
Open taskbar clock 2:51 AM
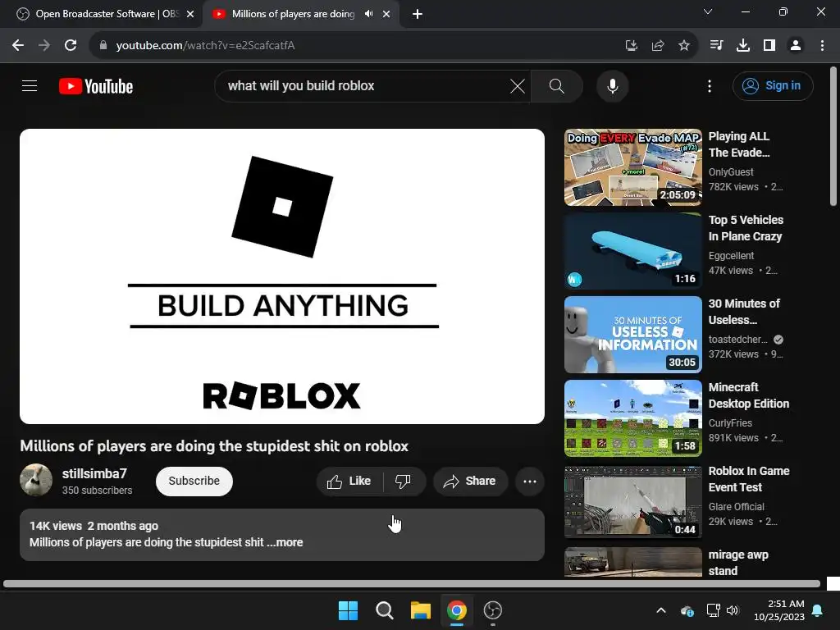(779, 610)
